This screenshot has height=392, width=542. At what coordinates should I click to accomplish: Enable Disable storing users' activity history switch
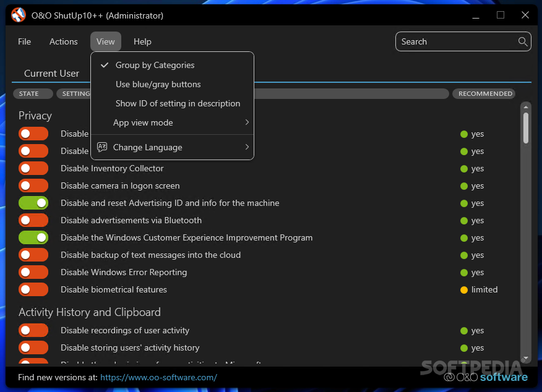(x=33, y=348)
